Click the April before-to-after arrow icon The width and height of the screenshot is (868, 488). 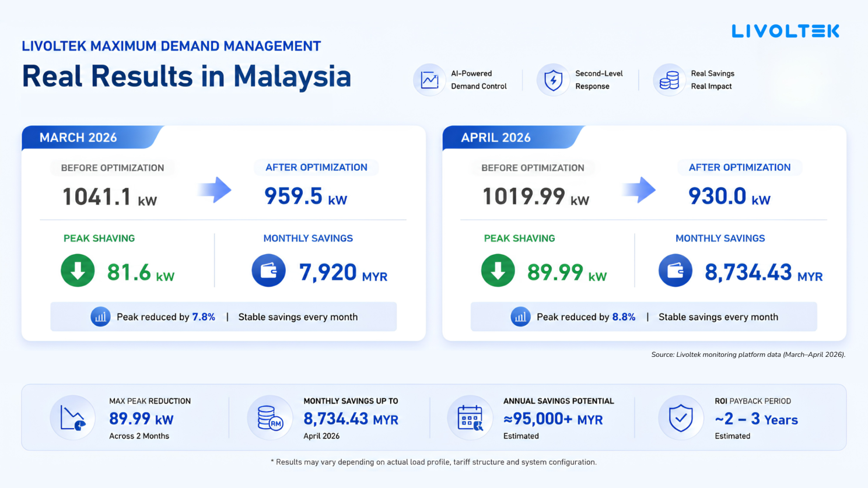639,189
